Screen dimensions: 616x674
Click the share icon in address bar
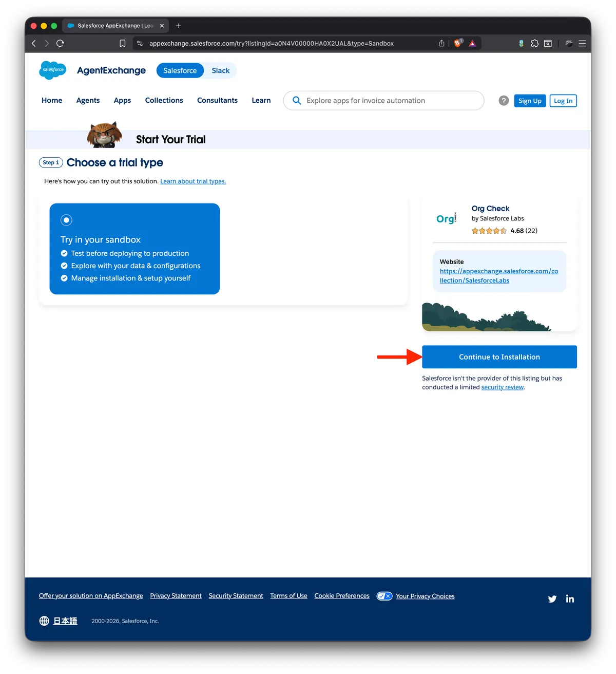tap(441, 44)
